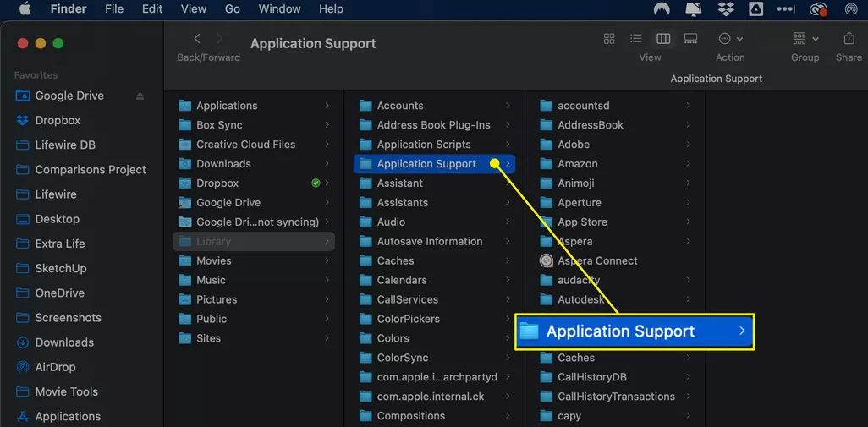868x427 pixels.
Task: Open Extra Life in the sidebar
Action: click(60, 244)
